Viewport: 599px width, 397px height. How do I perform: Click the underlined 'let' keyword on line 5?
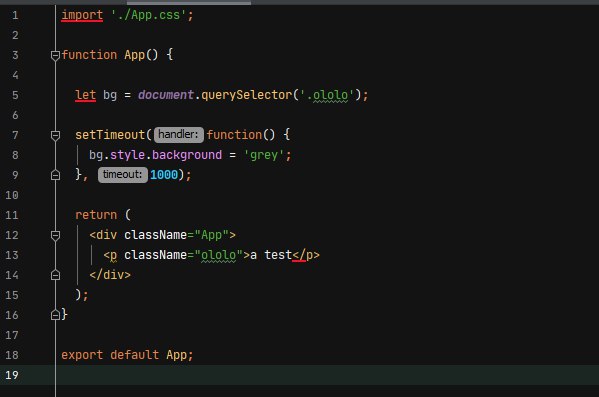point(86,95)
